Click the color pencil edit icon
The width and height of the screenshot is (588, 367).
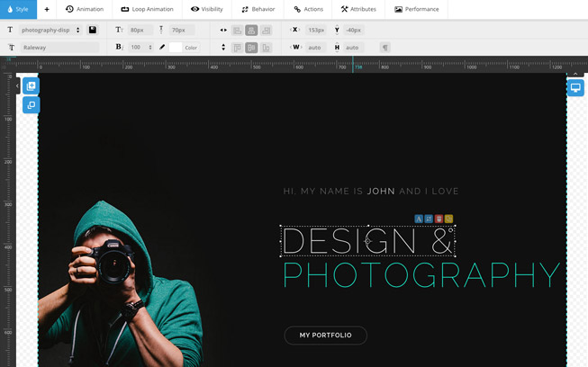coord(162,47)
